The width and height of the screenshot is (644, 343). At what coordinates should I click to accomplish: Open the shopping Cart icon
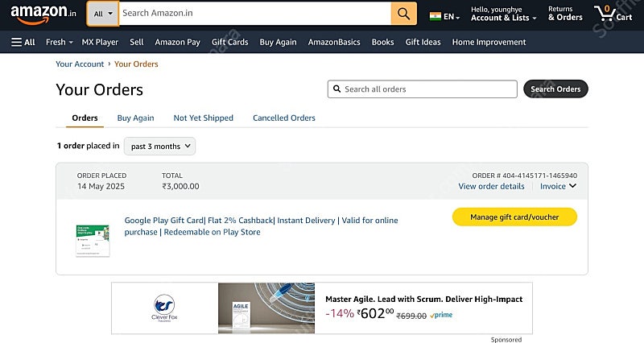[613, 14]
